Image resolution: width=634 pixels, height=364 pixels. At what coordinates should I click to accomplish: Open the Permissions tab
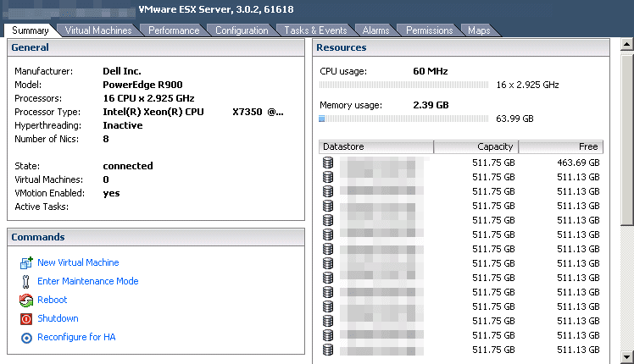coord(430,30)
